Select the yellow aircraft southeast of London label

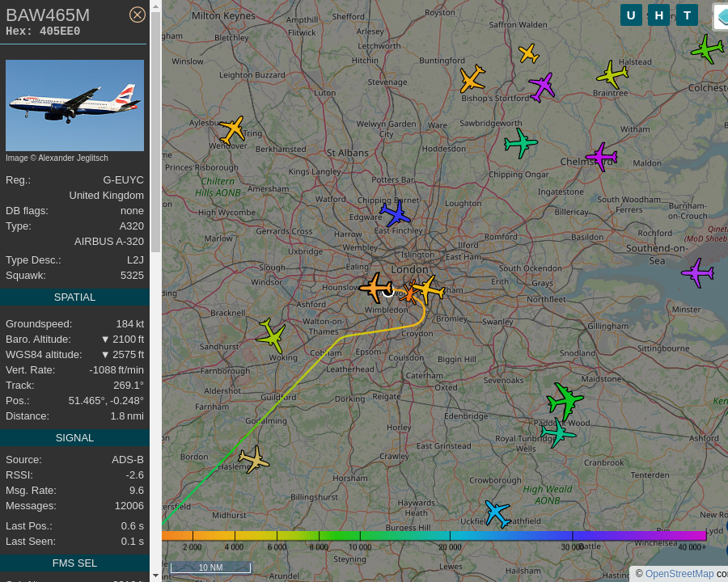429,290
